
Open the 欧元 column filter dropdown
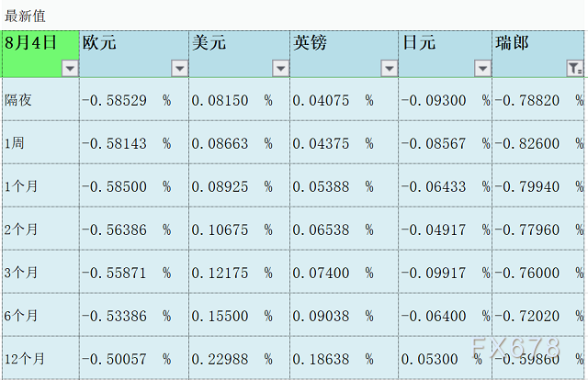(x=180, y=69)
